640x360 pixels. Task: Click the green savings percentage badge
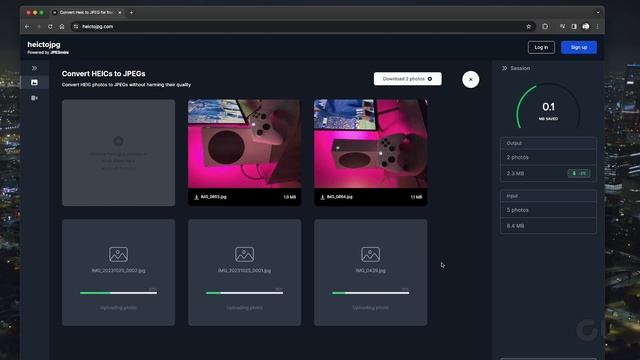tap(579, 173)
